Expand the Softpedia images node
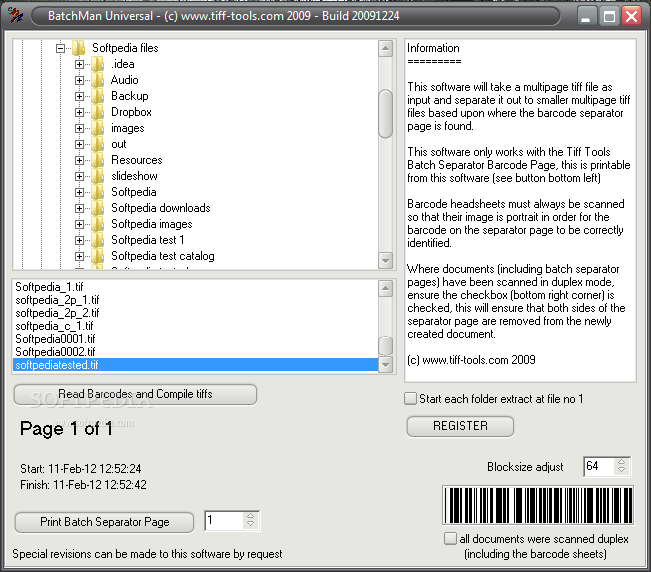 (79, 224)
